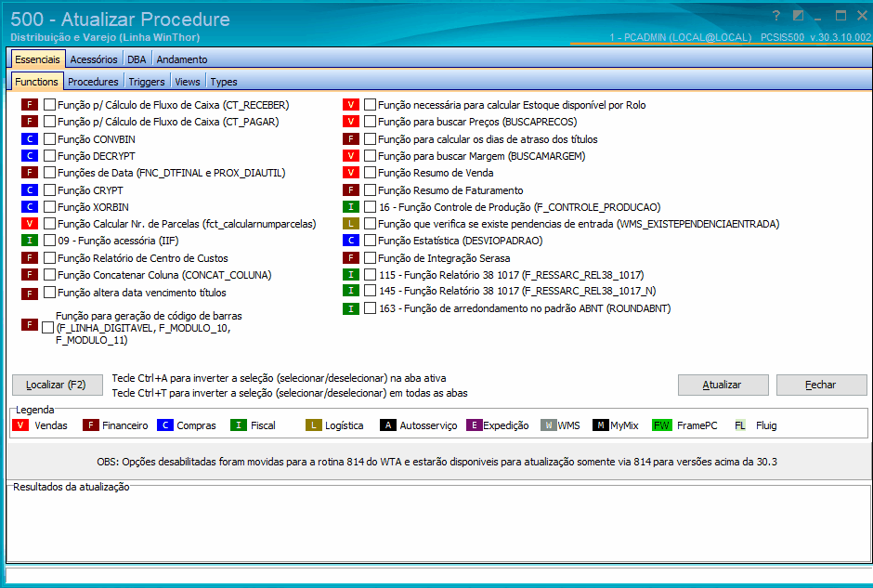Screen dimensions: 873x588
Task: Tick Função Resumo de Venda checkbox
Action: (x=371, y=173)
